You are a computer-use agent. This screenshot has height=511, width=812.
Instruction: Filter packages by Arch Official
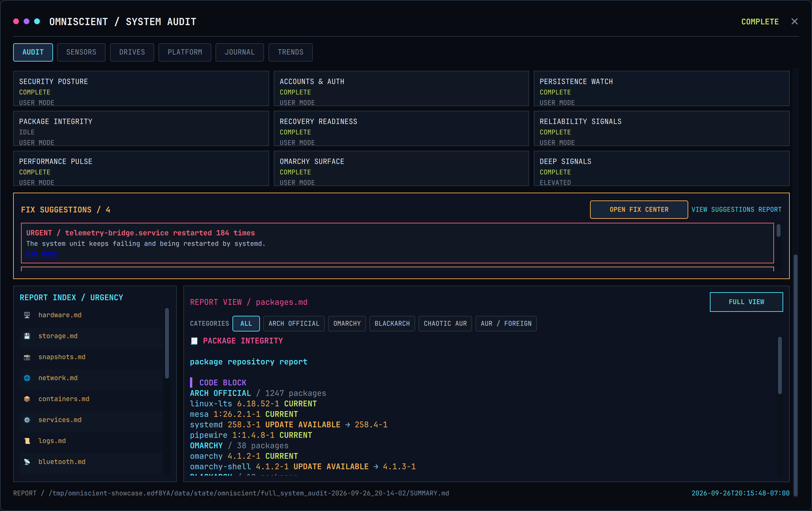tap(294, 323)
